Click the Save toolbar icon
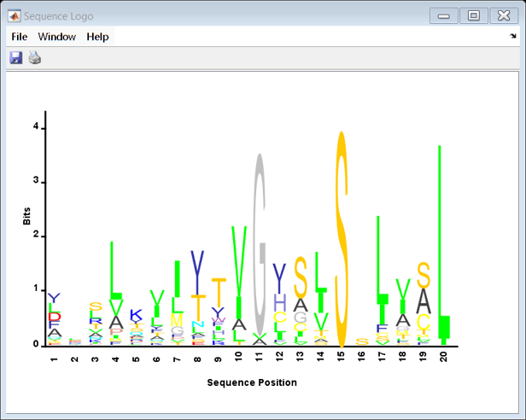 tap(15, 58)
